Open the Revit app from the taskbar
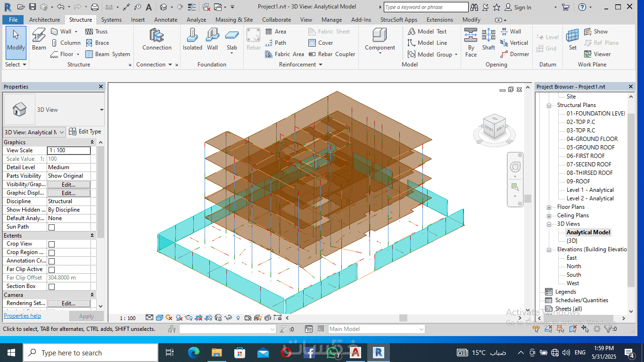 (x=378, y=353)
